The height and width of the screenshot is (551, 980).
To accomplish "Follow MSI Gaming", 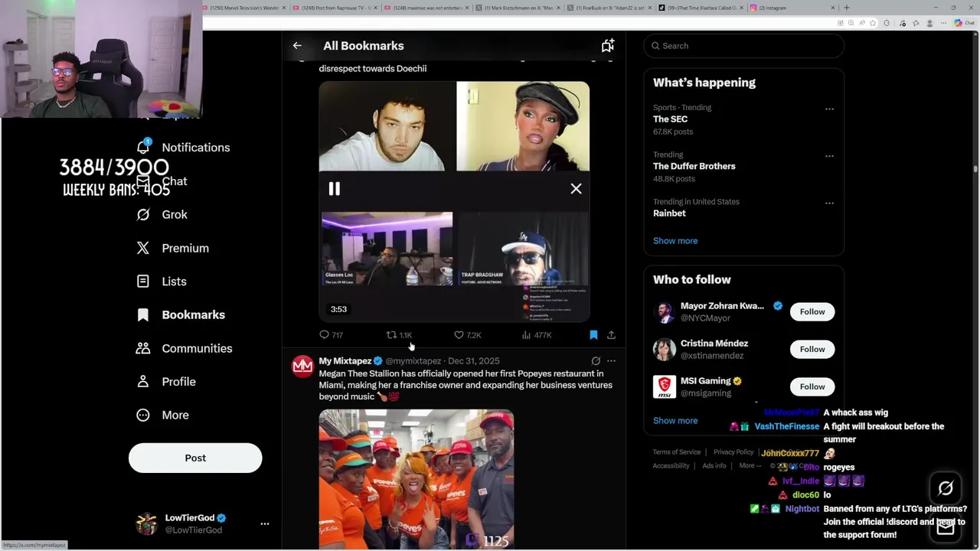I will (812, 386).
